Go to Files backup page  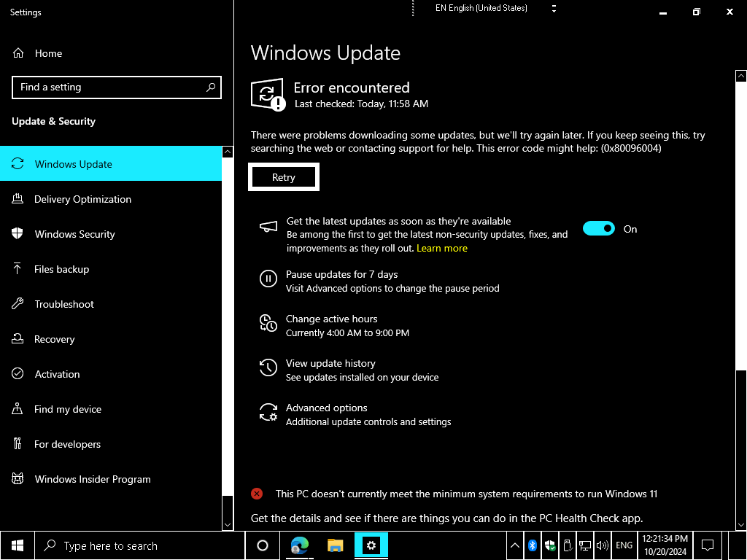point(111,269)
